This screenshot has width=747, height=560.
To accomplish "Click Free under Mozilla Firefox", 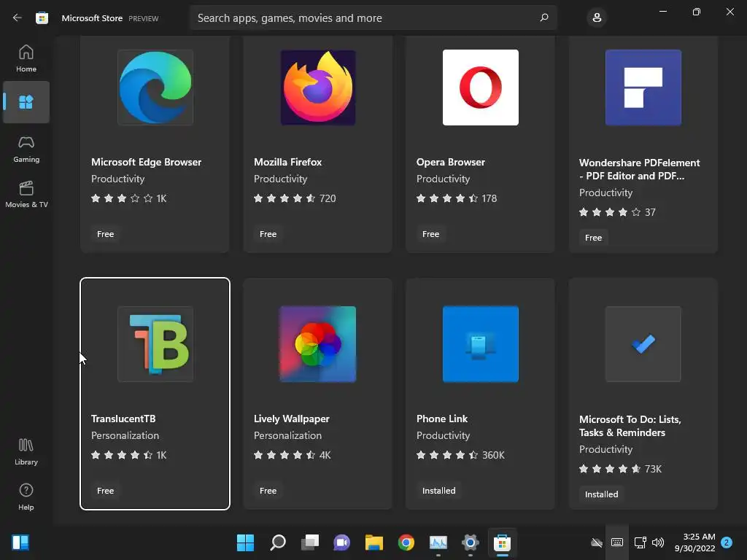I will (x=268, y=234).
